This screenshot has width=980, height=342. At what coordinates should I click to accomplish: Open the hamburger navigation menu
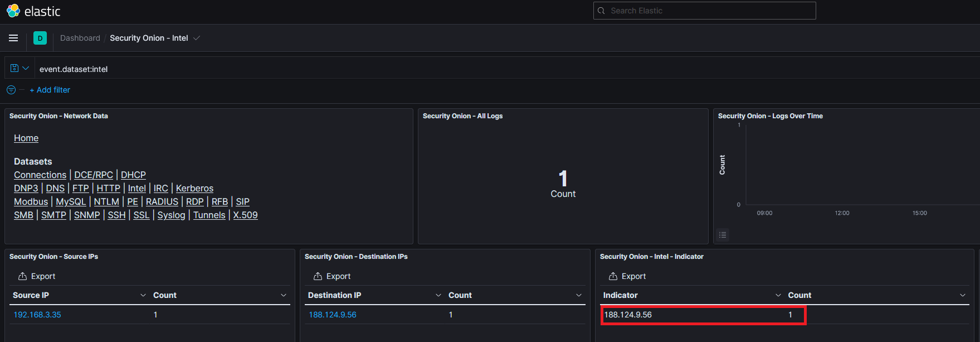pyautogui.click(x=13, y=38)
